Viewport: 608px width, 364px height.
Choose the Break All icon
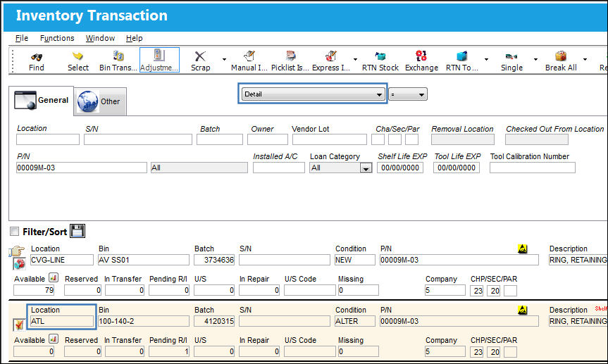coord(561,56)
